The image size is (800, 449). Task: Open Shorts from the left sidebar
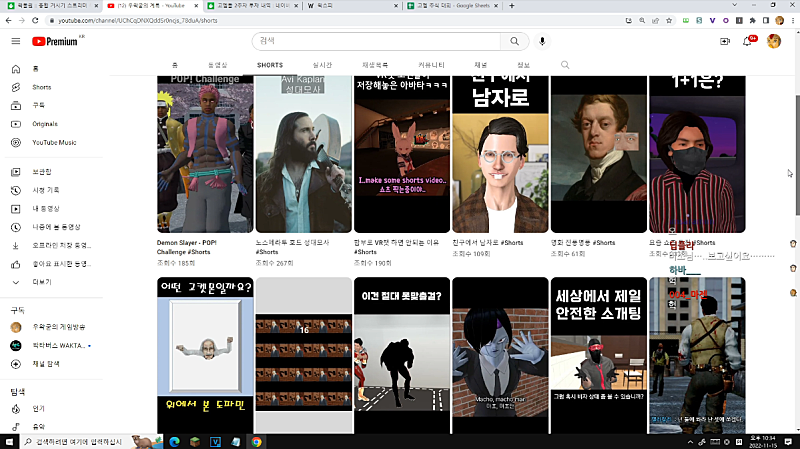tap(41, 87)
